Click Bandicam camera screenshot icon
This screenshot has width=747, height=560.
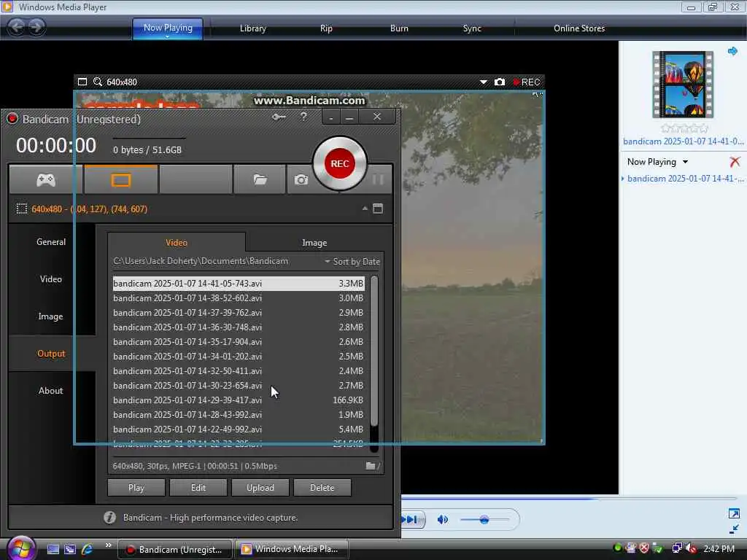(301, 179)
